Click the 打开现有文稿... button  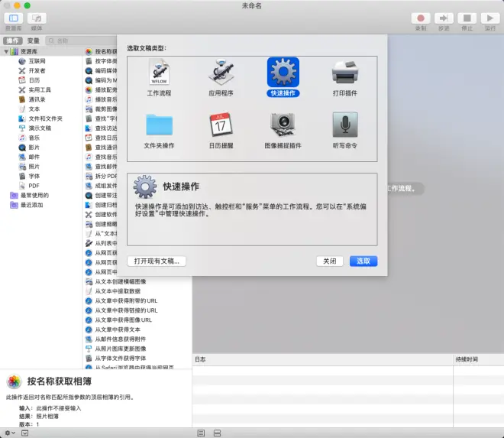pyautogui.click(x=157, y=261)
